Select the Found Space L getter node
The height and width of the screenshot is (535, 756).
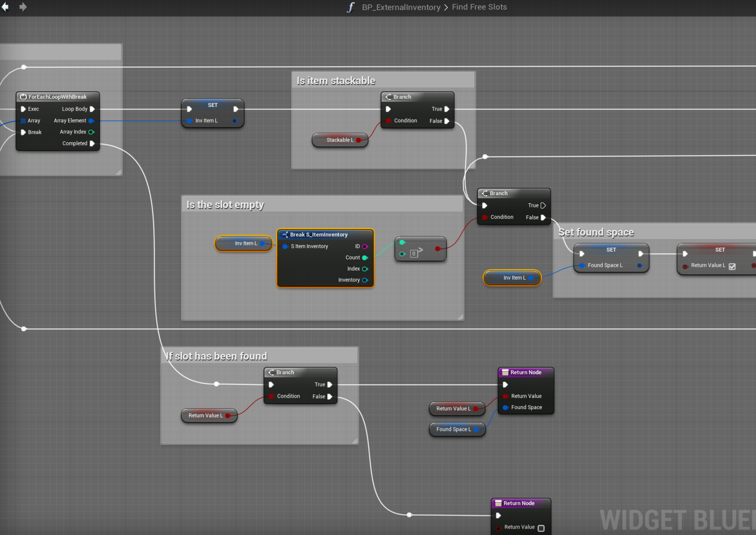453,429
